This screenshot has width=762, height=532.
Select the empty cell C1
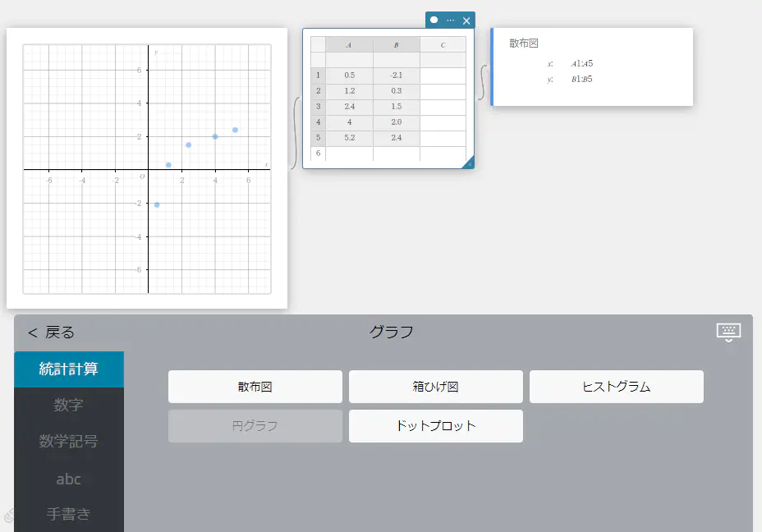click(x=443, y=76)
